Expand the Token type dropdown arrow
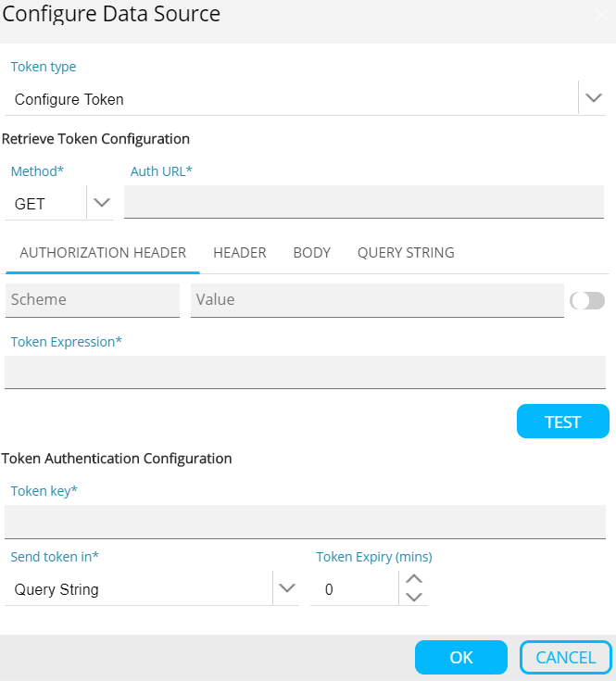616x681 pixels. tap(594, 97)
